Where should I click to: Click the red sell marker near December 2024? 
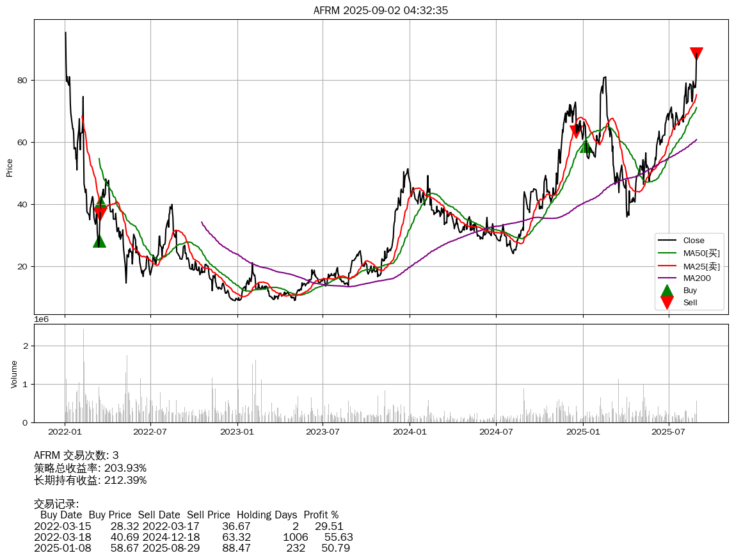click(576, 132)
